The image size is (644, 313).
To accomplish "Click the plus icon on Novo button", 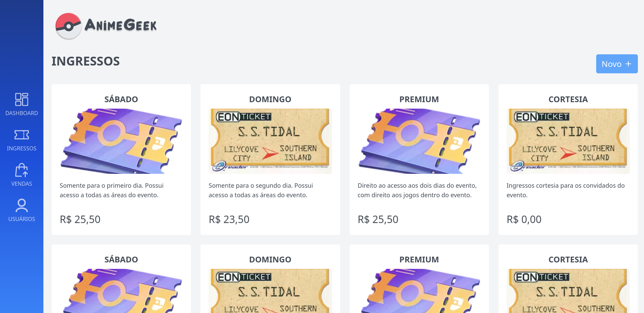I will 628,64.
